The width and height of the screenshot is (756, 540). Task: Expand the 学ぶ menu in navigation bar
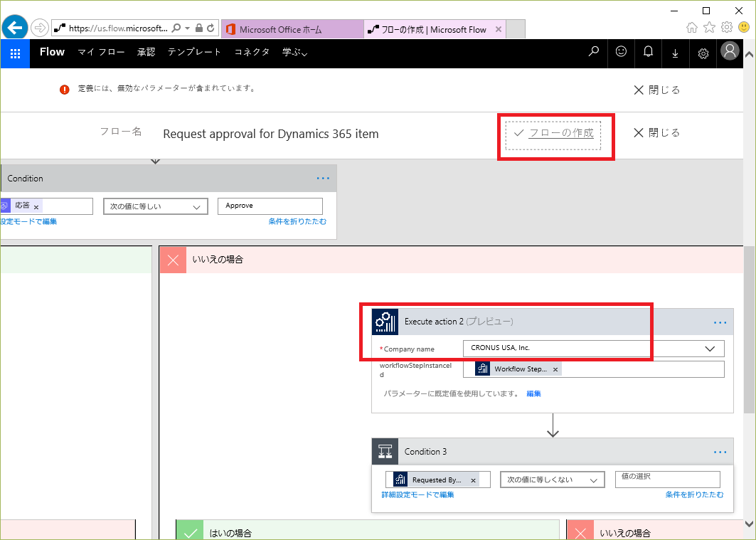[x=294, y=52]
